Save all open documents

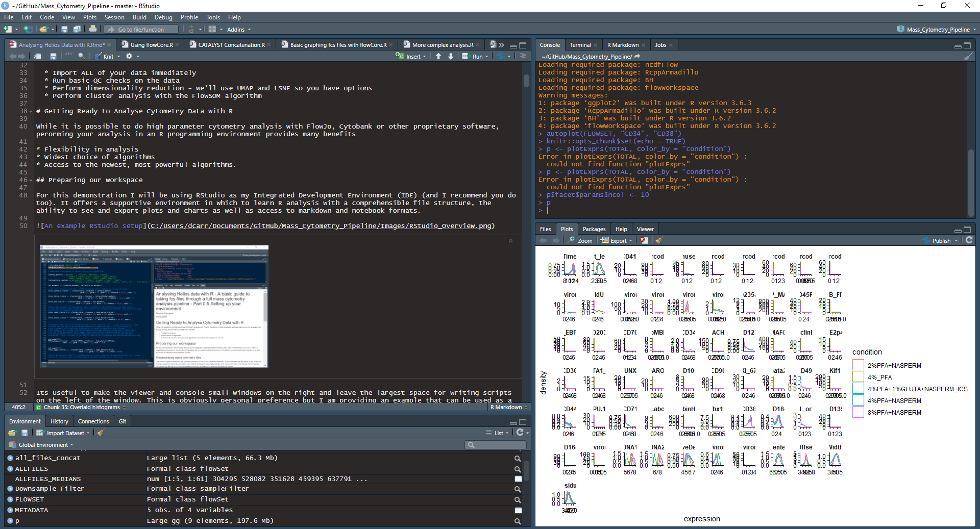point(77,30)
